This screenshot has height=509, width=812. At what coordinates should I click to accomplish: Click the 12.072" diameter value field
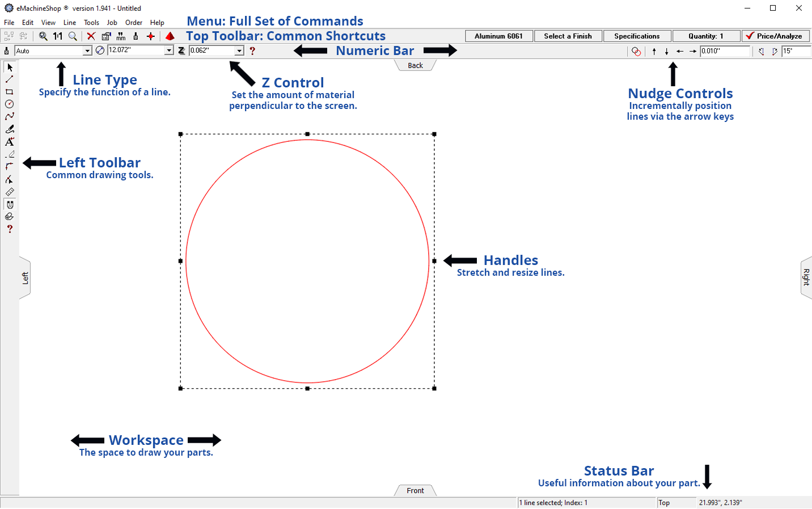click(x=136, y=51)
